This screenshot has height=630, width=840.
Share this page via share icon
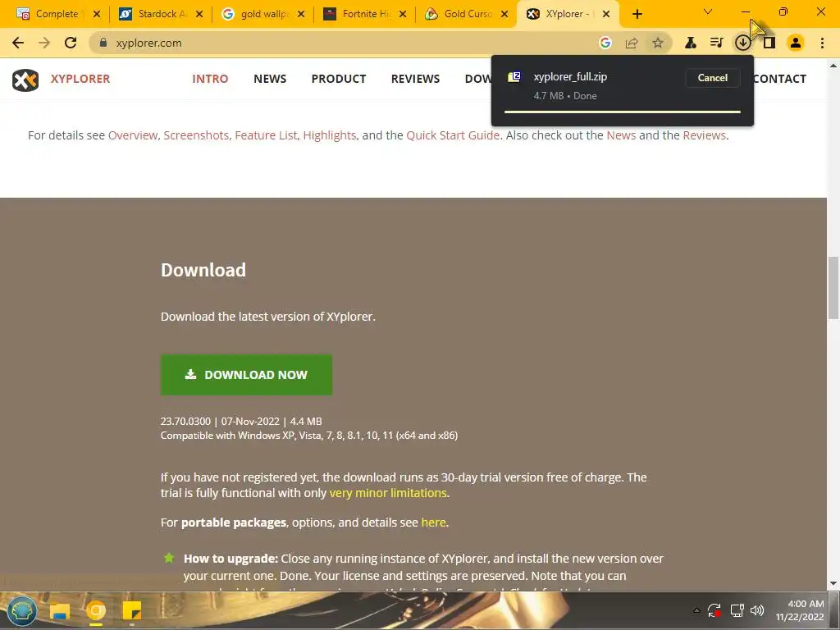click(x=632, y=43)
